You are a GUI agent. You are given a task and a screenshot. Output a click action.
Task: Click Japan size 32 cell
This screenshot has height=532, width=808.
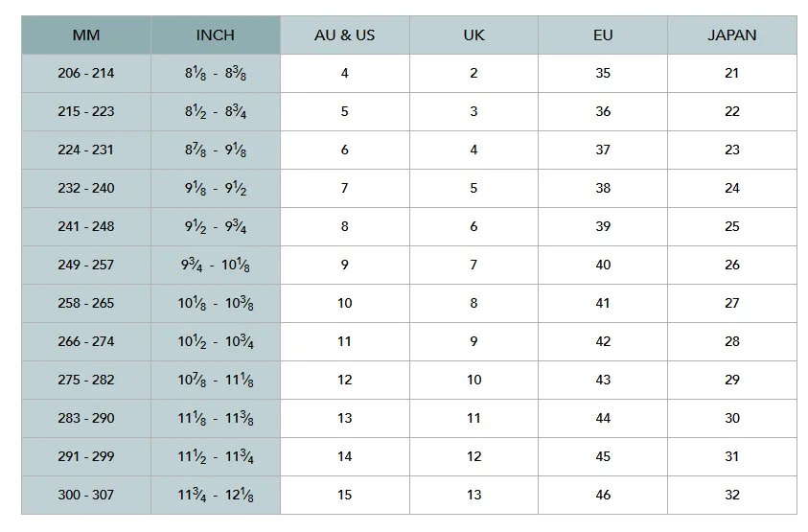coord(732,495)
